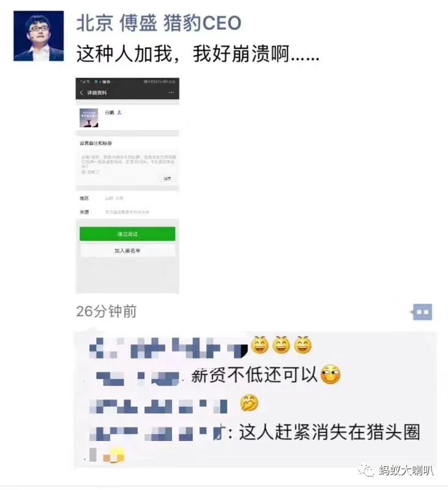Click the WeChat logo beside 蚂蚁大喇叭 watermark
Viewport: 448px width, 490px height.
(366, 470)
